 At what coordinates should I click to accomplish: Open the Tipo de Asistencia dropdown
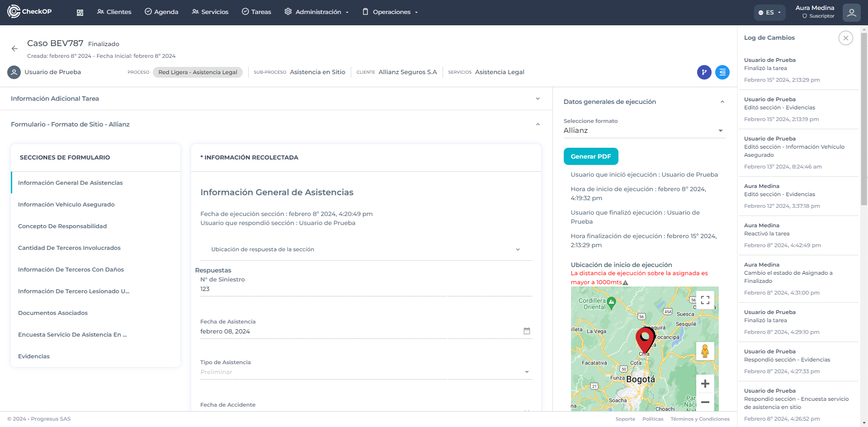(366, 372)
